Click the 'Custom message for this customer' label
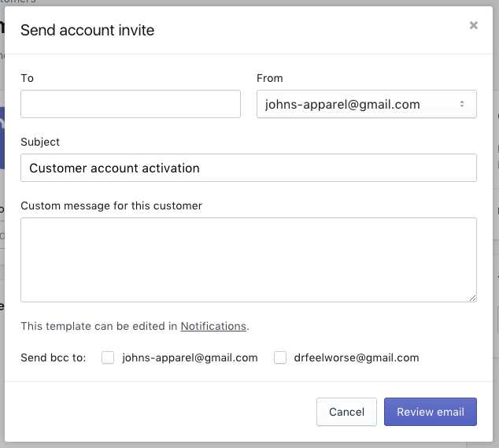 click(112, 205)
